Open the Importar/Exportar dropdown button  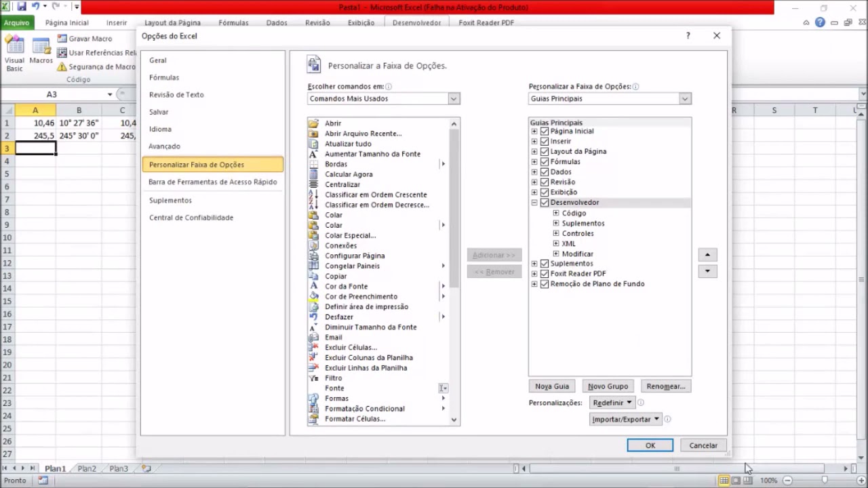[x=626, y=419]
